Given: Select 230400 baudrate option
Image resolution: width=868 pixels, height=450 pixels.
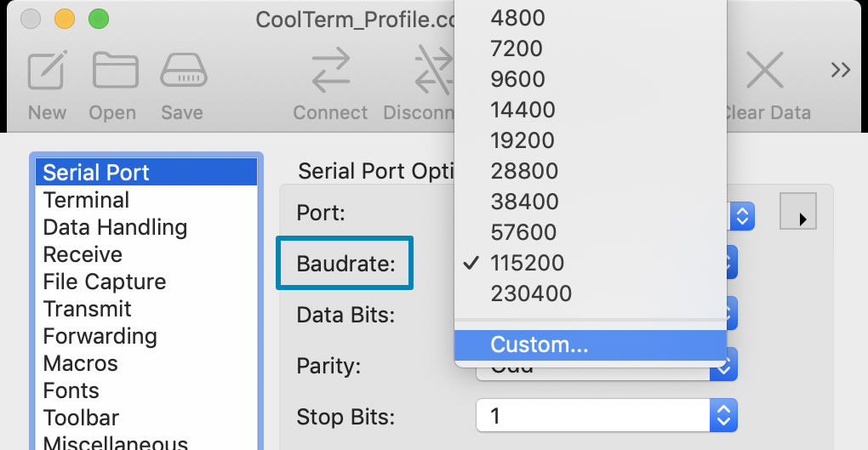Looking at the screenshot, I should pyautogui.click(x=531, y=293).
